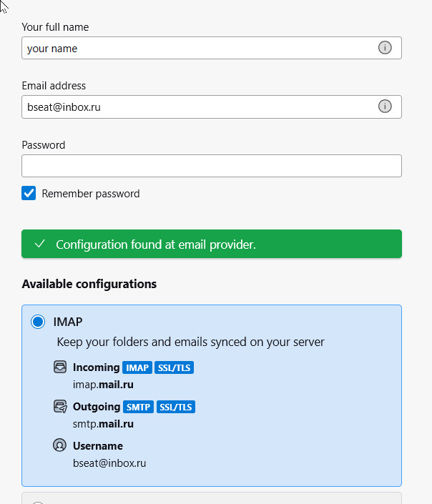Select the IMAP radio button
432x504 pixels.
[38, 322]
